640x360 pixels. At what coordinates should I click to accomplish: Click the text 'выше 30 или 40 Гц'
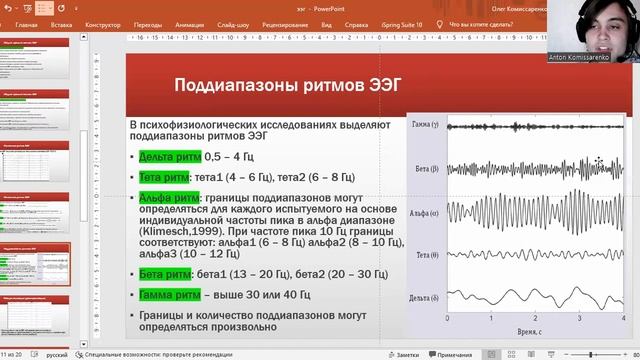coord(262,295)
